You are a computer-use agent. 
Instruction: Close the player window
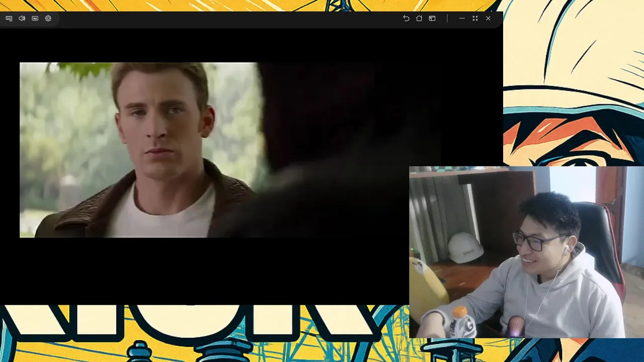point(488,18)
